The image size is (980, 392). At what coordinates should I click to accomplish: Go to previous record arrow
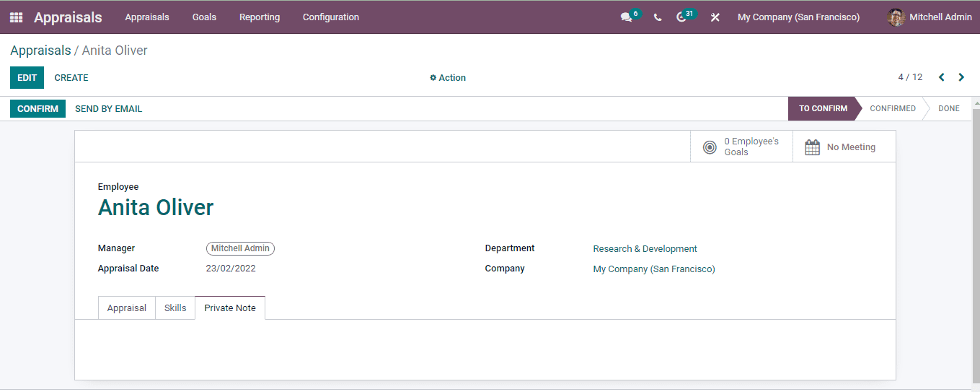pyautogui.click(x=942, y=77)
